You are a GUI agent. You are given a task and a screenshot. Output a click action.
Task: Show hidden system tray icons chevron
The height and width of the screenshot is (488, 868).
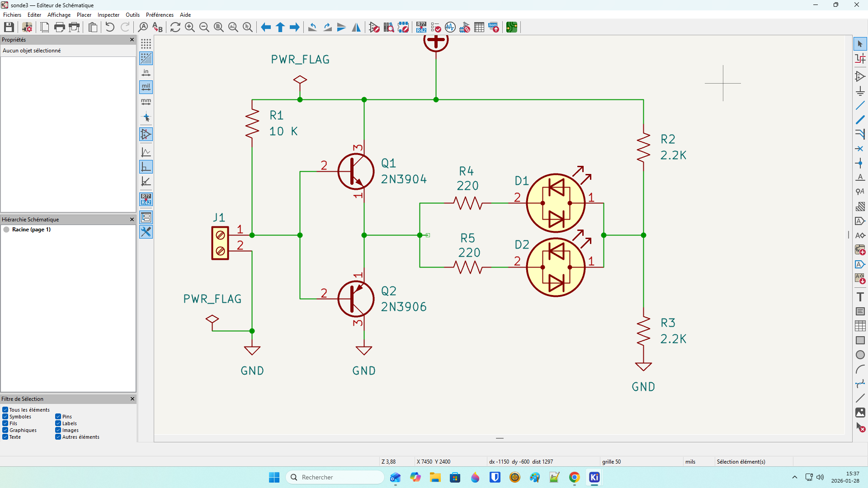coord(794,477)
